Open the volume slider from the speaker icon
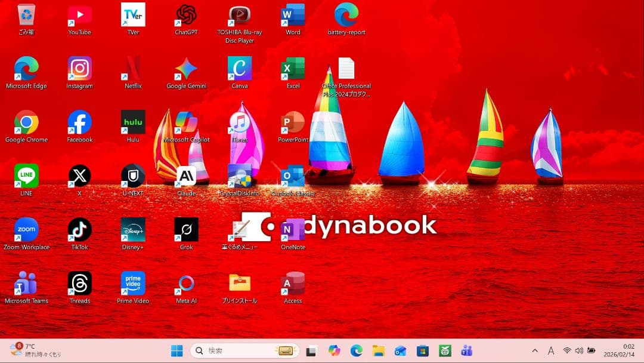The height and width of the screenshot is (363, 644). [x=579, y=351]
